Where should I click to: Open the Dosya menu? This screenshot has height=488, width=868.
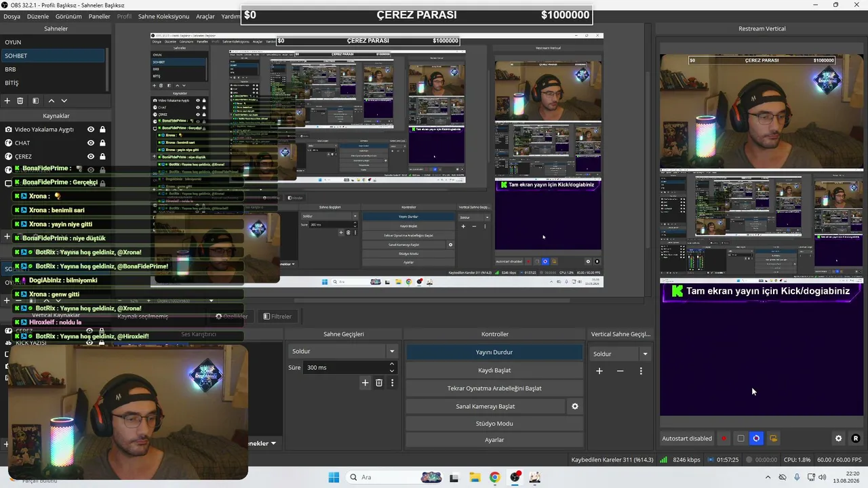12,16
